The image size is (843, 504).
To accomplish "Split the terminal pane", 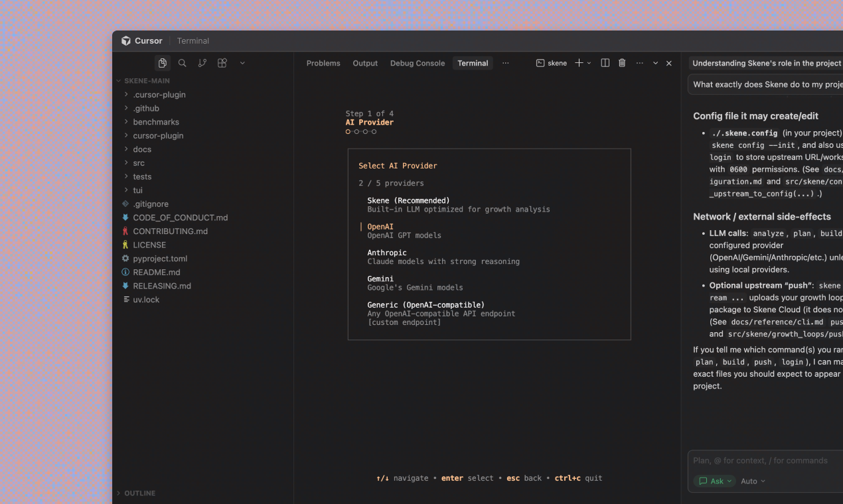I will (x=605, y=63).
